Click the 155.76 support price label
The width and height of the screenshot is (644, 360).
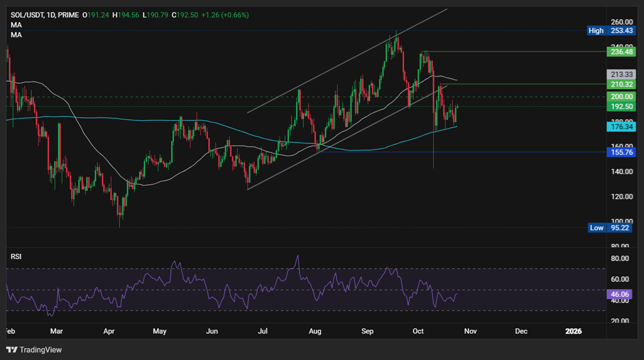pos(621,152)
